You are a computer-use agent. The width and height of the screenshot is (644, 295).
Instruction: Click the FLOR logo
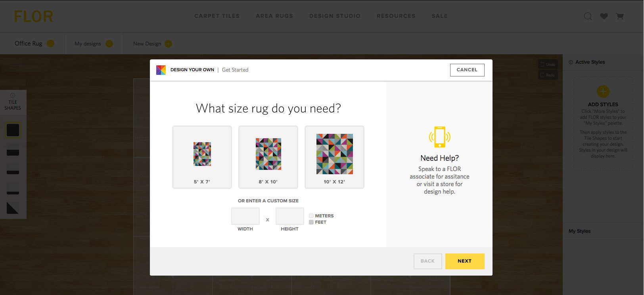[33, 16]
